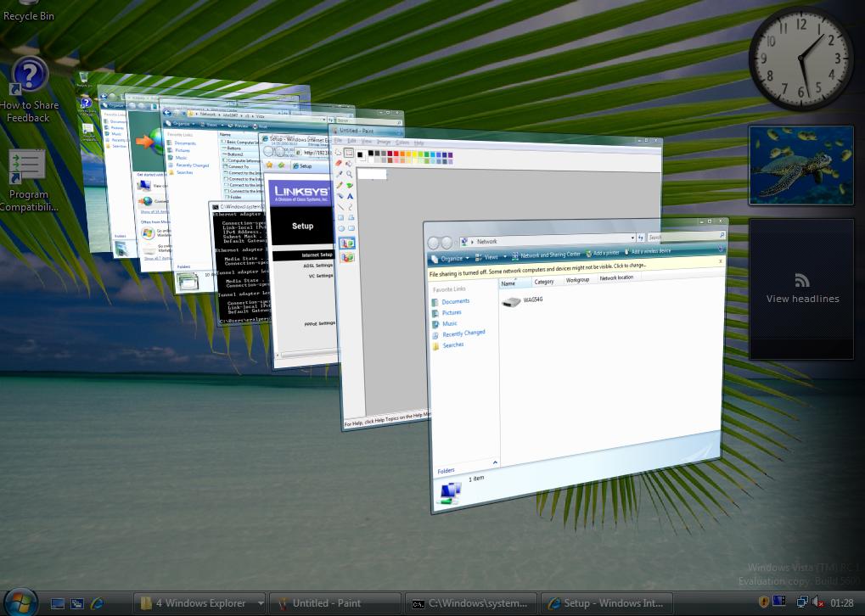Click Add a wireless device button
The image size is (865, 616).
click(648, 251)
